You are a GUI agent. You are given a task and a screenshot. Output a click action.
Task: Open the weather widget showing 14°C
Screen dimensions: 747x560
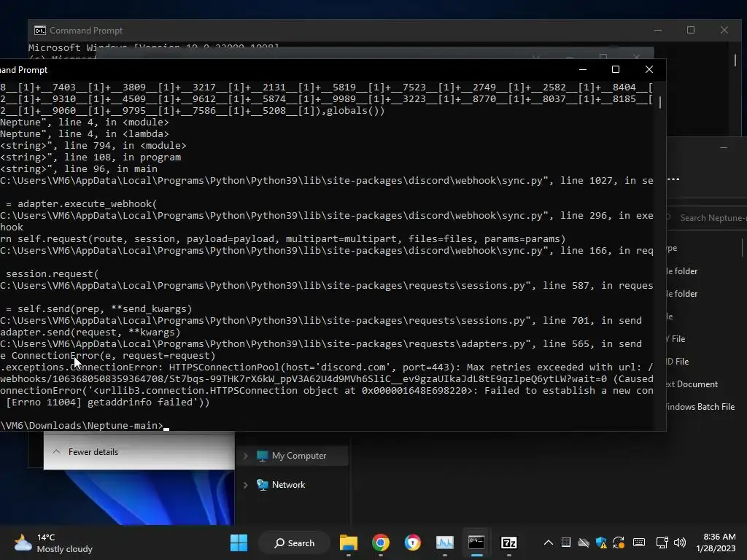click(53, 542)
